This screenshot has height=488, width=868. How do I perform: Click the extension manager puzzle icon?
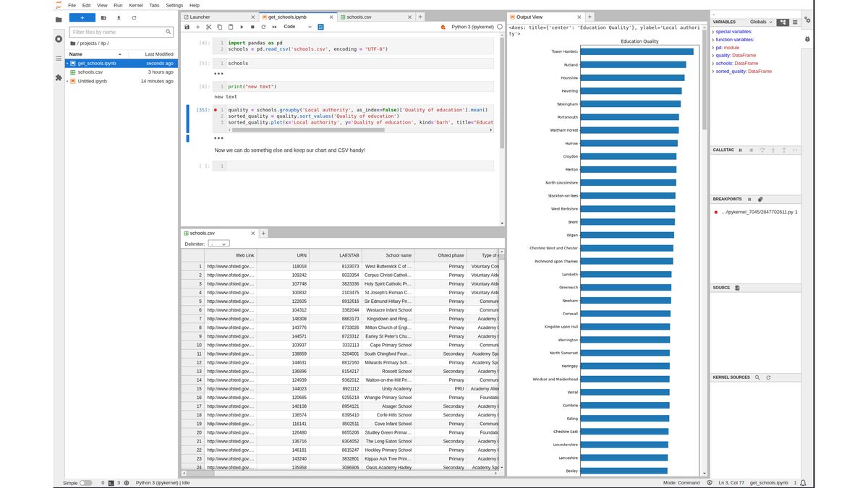58,76
